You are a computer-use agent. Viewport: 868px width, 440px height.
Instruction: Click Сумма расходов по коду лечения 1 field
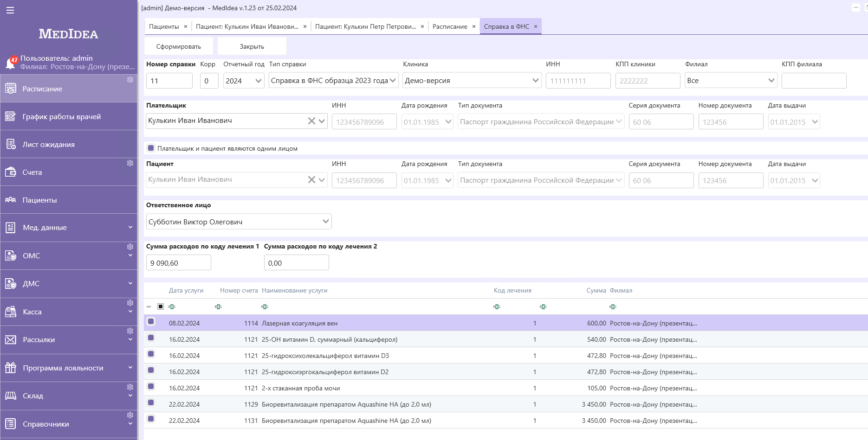click(x=179, y=263)
